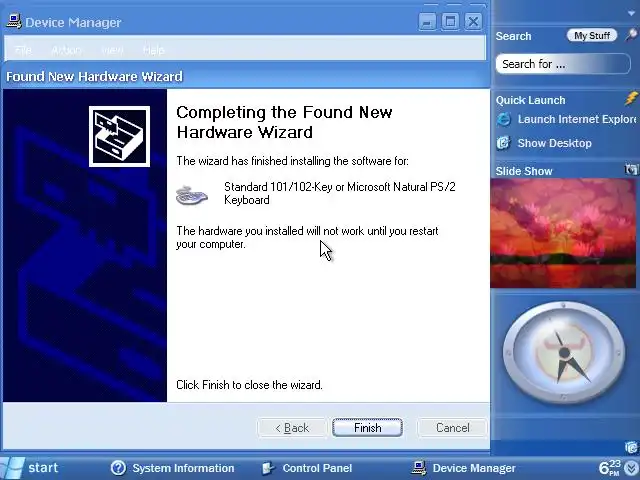Image resolution: width=640 pixels, height=480 pixels.
Task: Click the Quick Launch header text
Action: coord(531,100)
